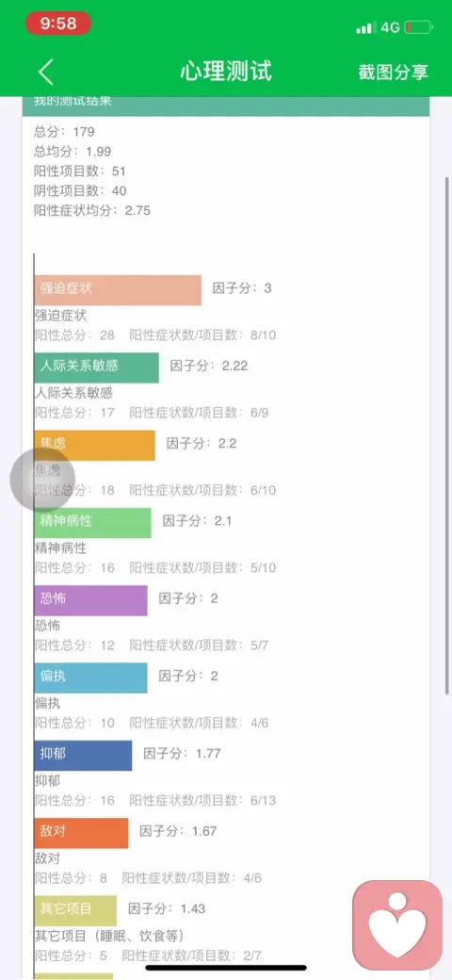Select the green 人际关系敏感 bar
452x980 pixels.
tap(97, 367)
